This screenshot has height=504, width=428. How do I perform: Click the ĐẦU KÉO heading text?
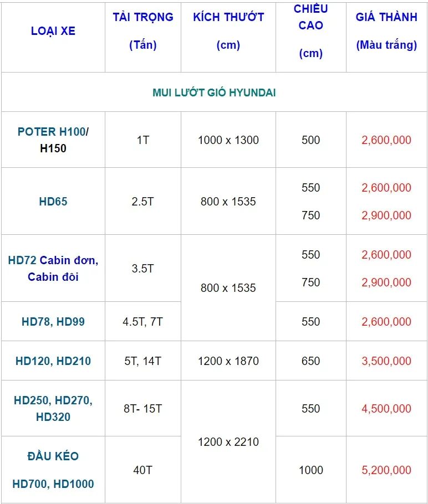coord(53,456)
